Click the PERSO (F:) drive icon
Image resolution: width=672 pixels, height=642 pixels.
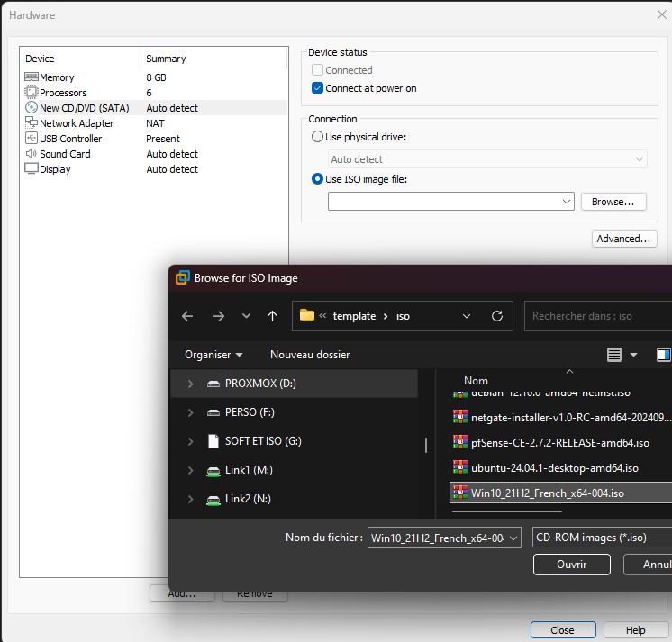[213, 412]
